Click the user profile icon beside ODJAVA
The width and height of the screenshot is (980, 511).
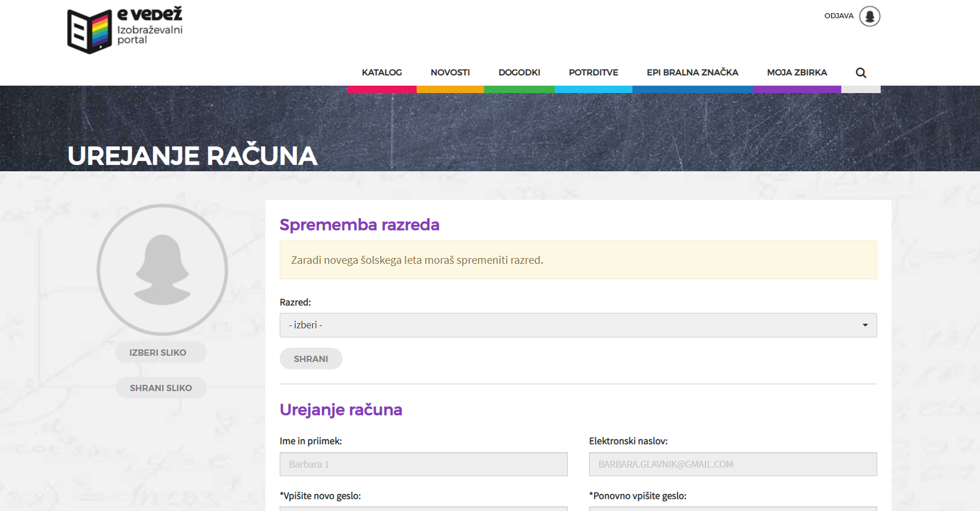(869, 17)
